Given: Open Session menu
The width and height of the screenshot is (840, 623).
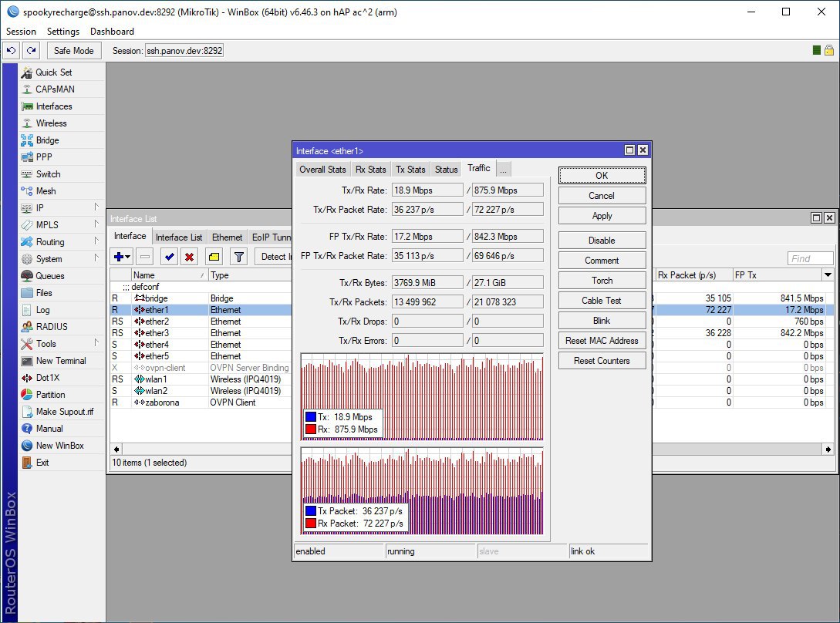Looking at the screenshot, I should click(x=21, y=32).
